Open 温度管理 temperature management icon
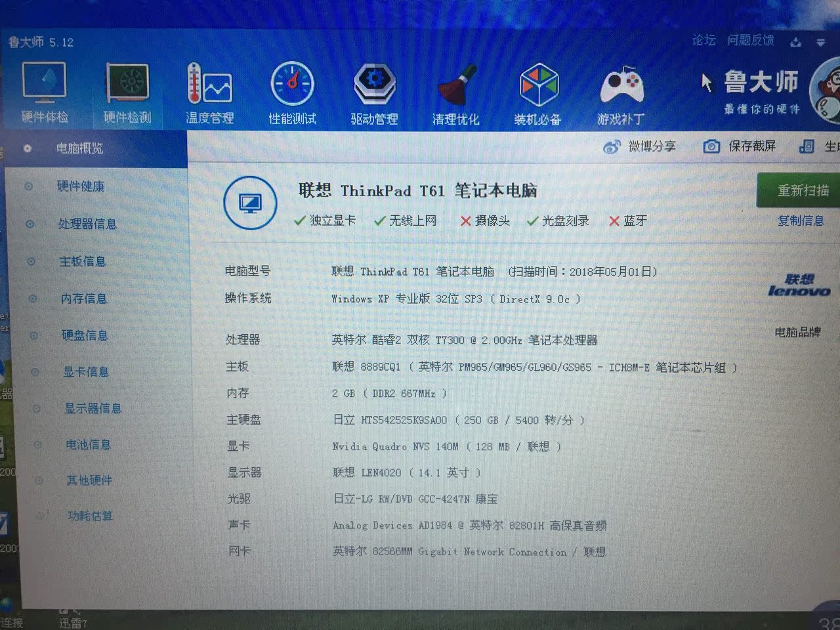The width and height of the screenshot is (840, 630). 209,93
